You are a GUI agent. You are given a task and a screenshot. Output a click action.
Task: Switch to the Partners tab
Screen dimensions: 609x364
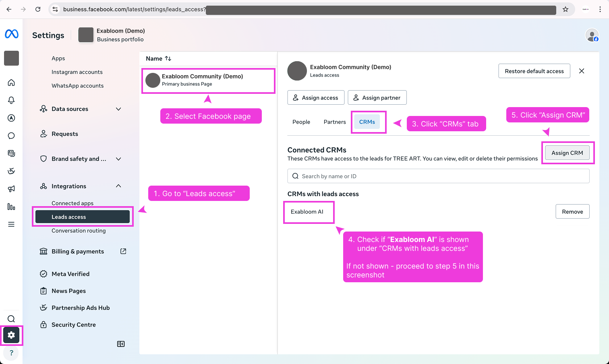(x=334, y=122)
